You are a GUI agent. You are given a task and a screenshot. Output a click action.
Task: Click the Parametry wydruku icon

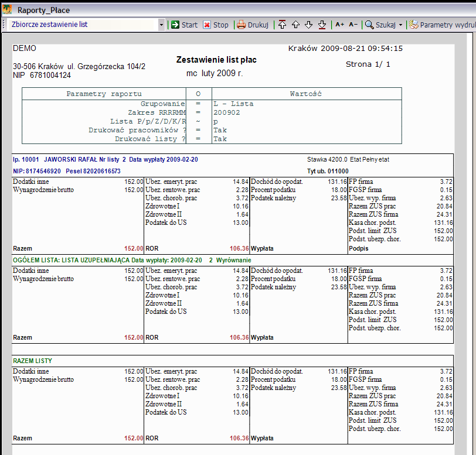(x=413, y=25)
